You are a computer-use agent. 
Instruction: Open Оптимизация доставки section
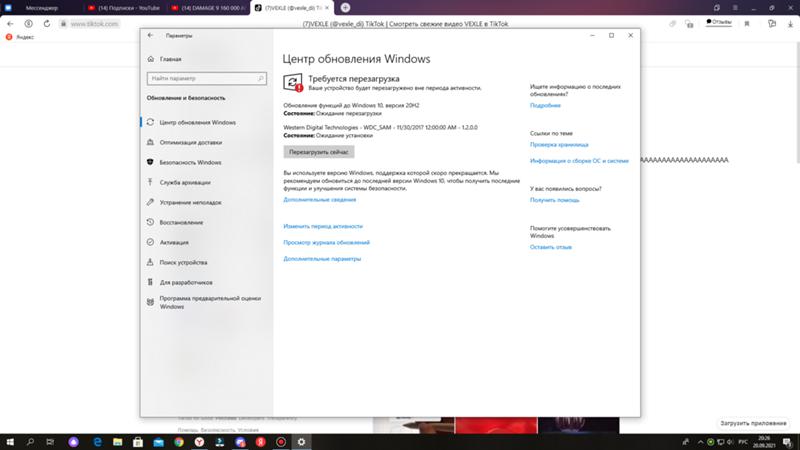(191, 142)
